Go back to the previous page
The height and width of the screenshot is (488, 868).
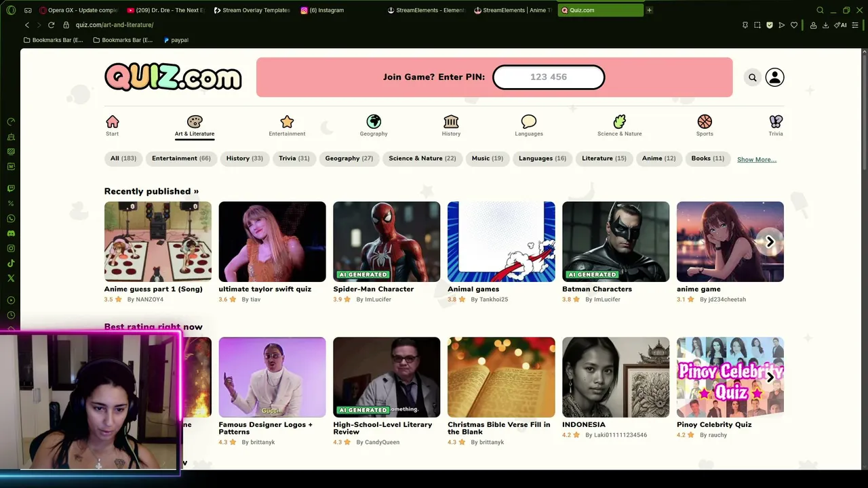point(27,25)
